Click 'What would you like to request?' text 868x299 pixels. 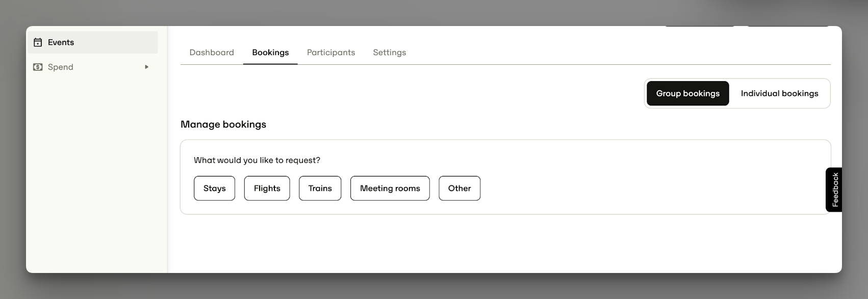(257, 160)
